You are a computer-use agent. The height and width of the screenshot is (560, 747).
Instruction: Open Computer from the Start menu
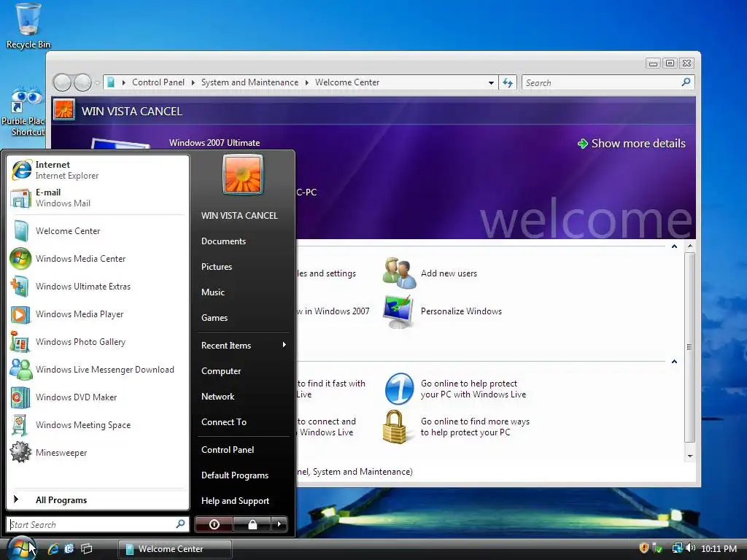pos(221,371)
